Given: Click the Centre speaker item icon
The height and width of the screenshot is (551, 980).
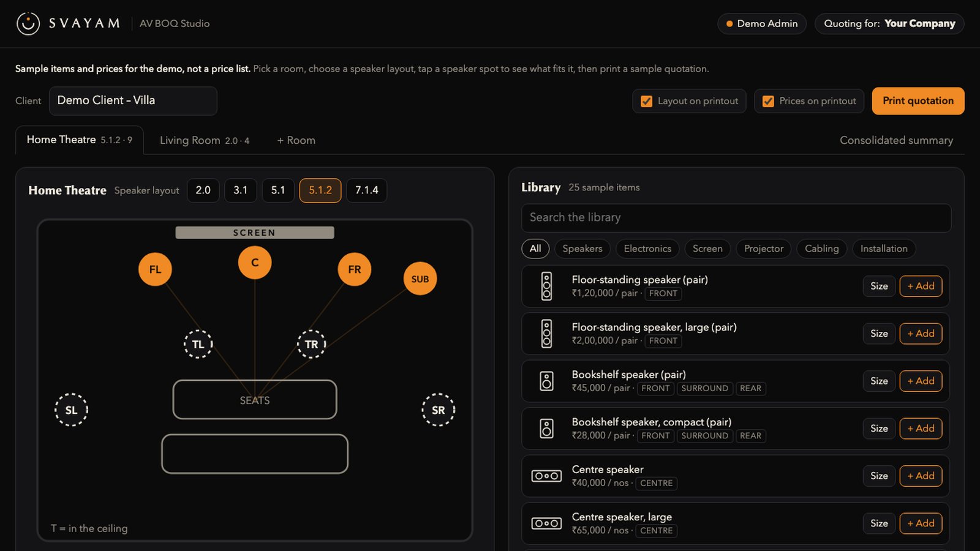Looking at the screenshot, I should click(x=546, y=476).
